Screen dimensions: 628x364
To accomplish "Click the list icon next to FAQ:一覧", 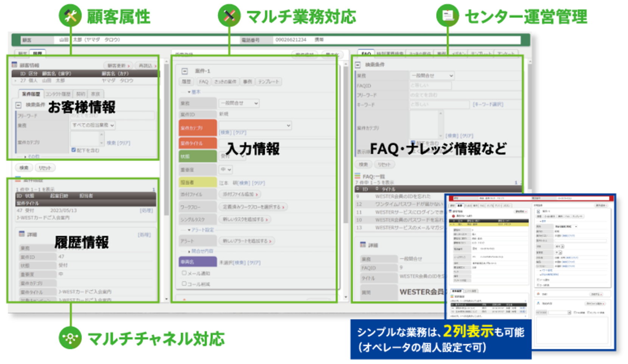I will point(358,176).
